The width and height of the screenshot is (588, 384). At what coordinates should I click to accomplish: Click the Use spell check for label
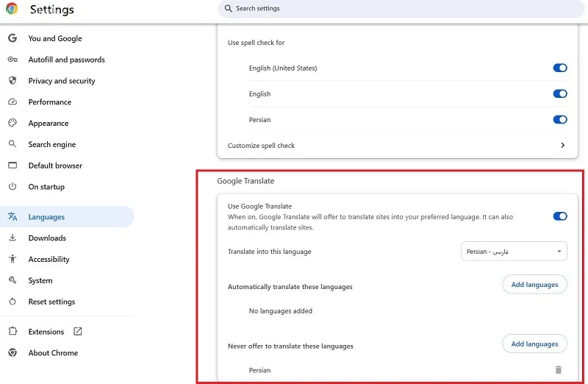pyautogui.click(x=256, y=43)
